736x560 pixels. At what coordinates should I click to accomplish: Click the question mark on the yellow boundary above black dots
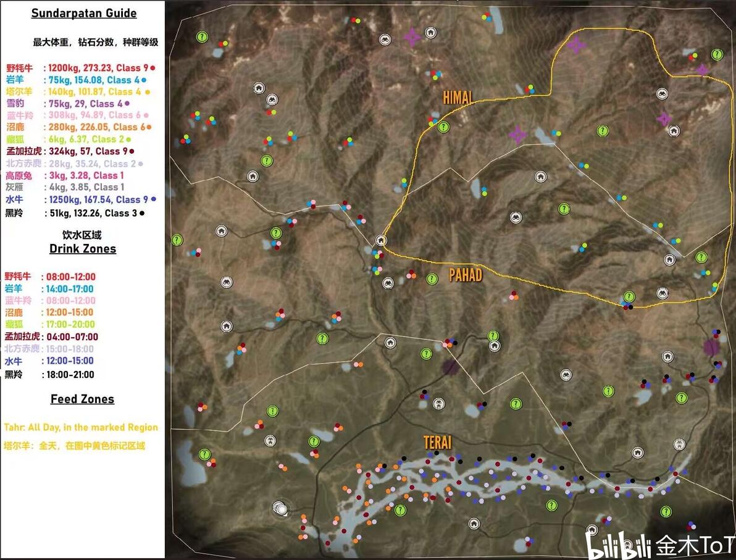coord(629,296)
